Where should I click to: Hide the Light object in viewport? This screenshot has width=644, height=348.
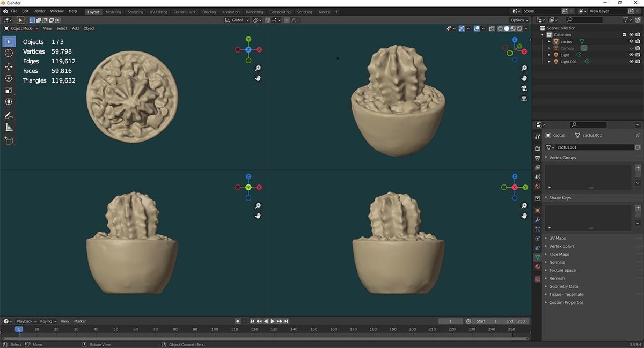631,55
